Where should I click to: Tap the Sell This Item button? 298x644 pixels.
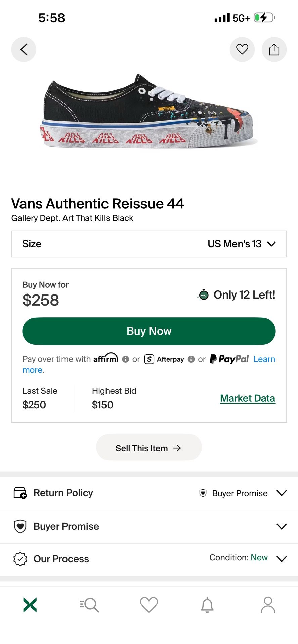pos(149,448)
